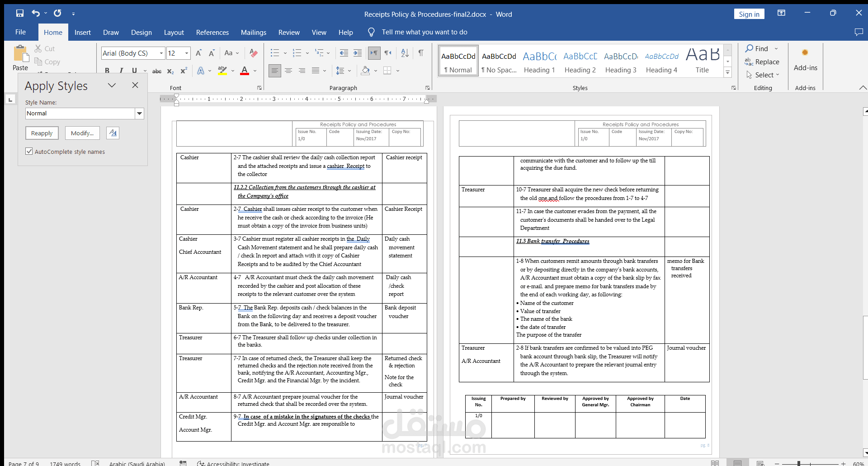Set right-to-left text direction
Screen dimensions: 868x466
click(388, 53)
